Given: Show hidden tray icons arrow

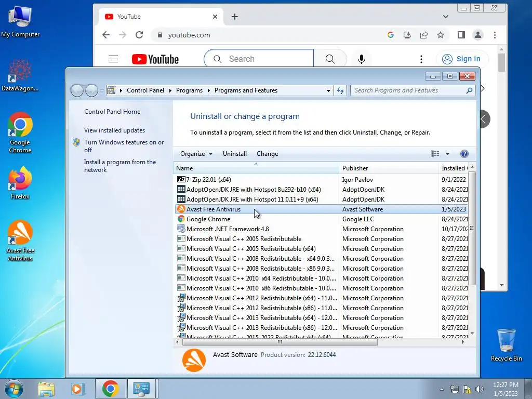Looking at the screenshot, I should click(x=442, y=389).
